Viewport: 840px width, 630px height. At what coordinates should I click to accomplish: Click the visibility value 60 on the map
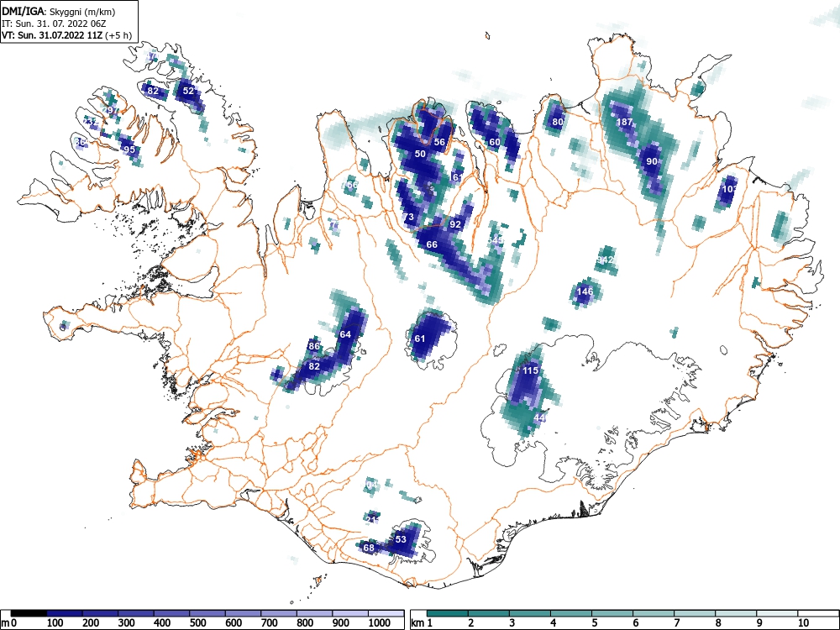coord(495,142)
